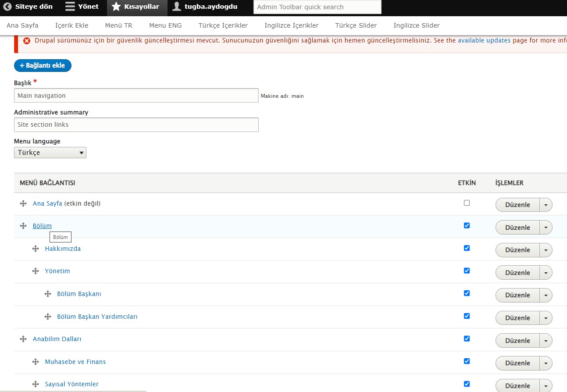This screenshot has width=567, height=392.
Task: Disable the Bölüm Başkanı menu link
Action: [x=467, y=293]
